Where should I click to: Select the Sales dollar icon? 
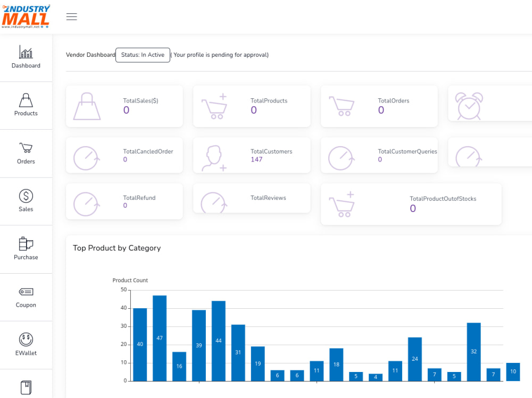[26, 196]
